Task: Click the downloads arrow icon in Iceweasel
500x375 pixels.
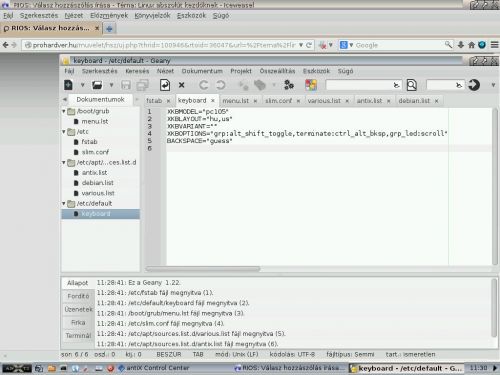Action: [461, 45]
